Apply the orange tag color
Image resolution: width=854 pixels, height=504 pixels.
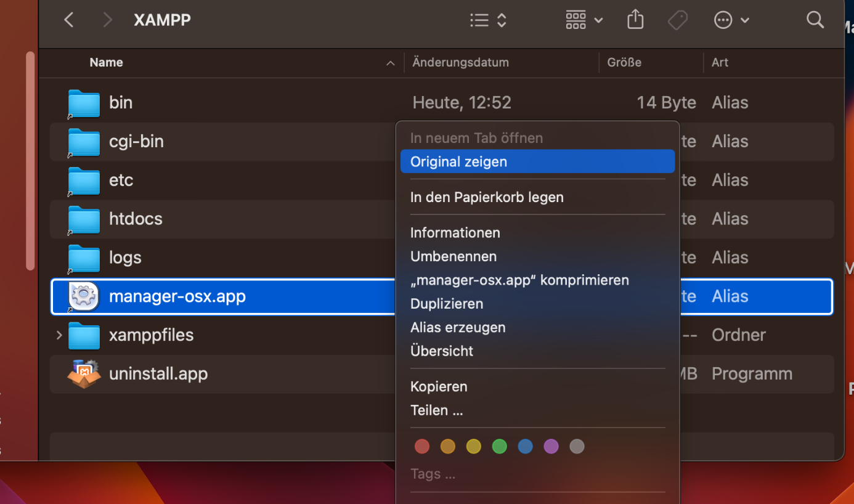point(448,446)
